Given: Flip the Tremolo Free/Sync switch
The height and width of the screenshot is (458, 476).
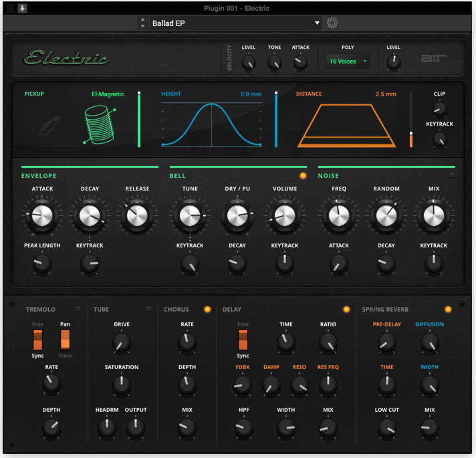Looking at the screenshot, I should [x=39, y=338].
